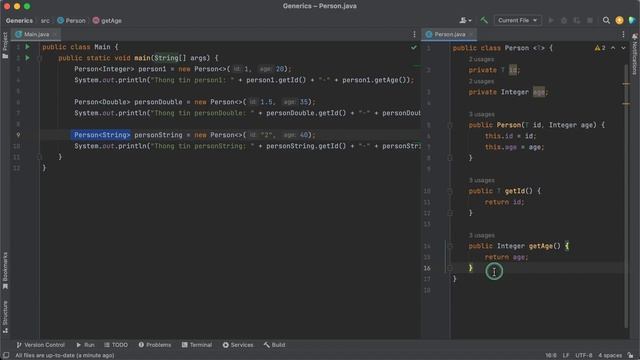The width and height of the screenshot is (640, 360).
Task: Toggle read-only lock icon in status bar
Action: (x=631, y=356)
